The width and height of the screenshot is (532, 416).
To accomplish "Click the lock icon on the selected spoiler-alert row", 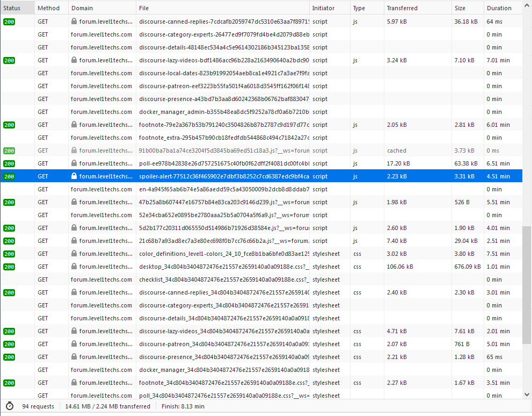I will pos(74,176).
